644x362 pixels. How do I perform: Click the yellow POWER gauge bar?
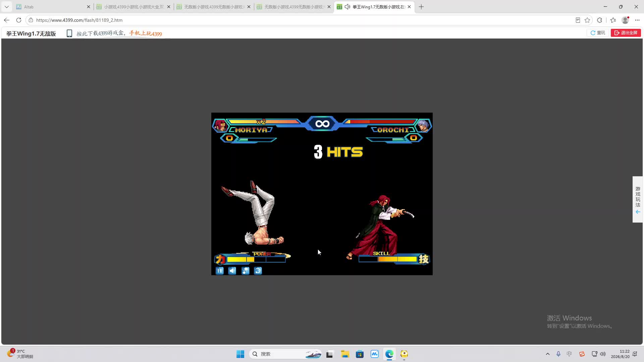pos(256,259)
